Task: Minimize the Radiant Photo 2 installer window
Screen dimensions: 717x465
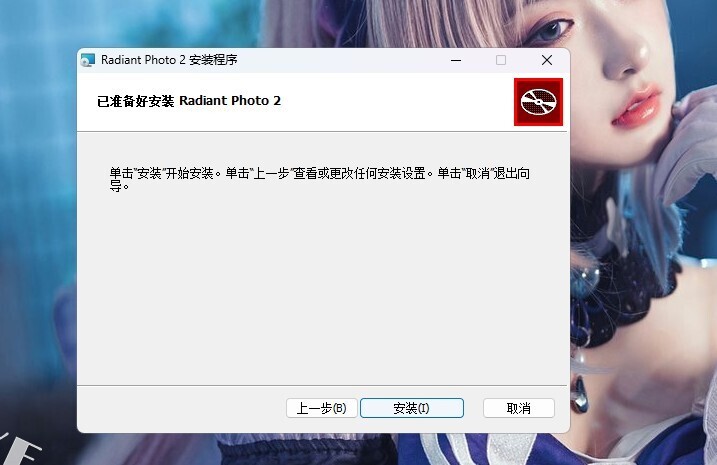Action: [x=455, y=60]
